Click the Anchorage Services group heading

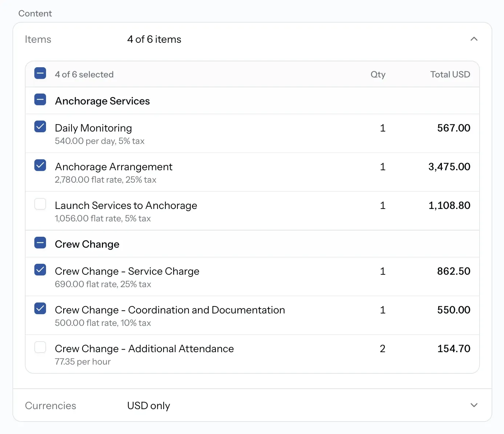(x=102, y=101)
